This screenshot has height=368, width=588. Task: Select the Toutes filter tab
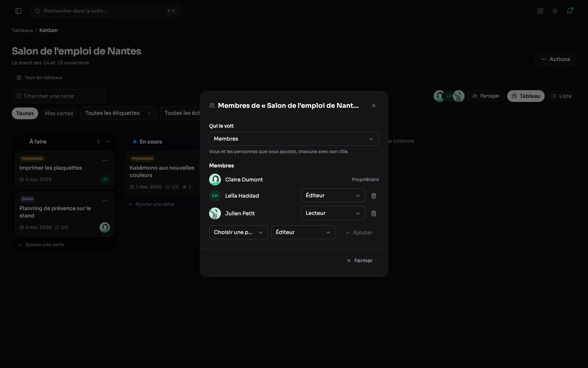click(x=25, y=113)
